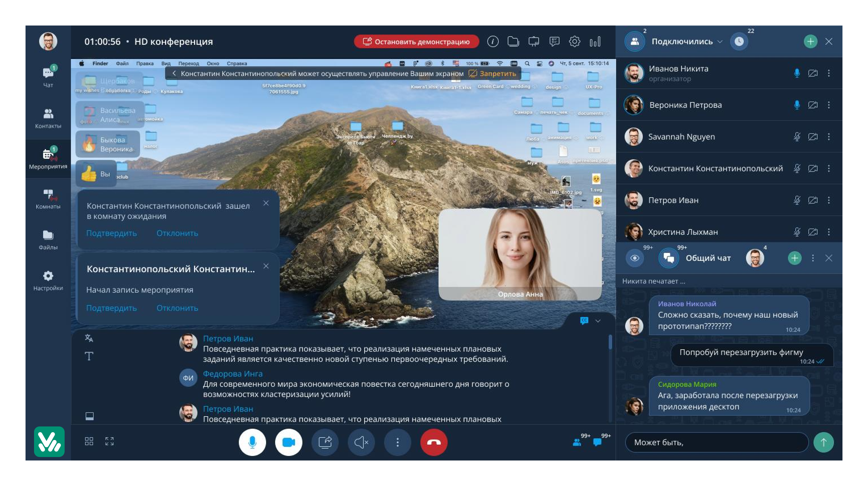Decline the event recording with Отклонить

point(177,308)
